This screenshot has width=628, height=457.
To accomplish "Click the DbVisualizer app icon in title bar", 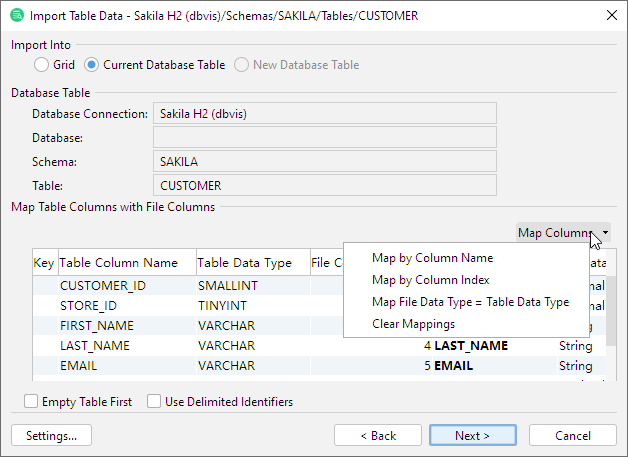I will (16, 15).
